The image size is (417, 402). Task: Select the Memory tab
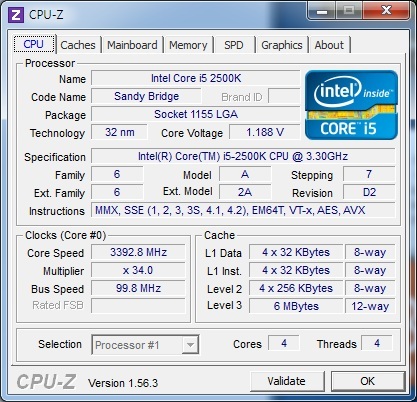[x=188, y=45]
